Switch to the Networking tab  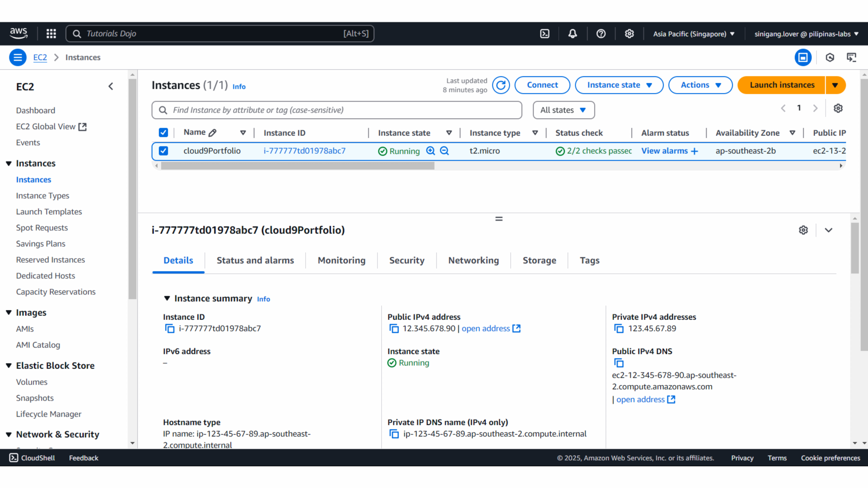tap(473, 260)
